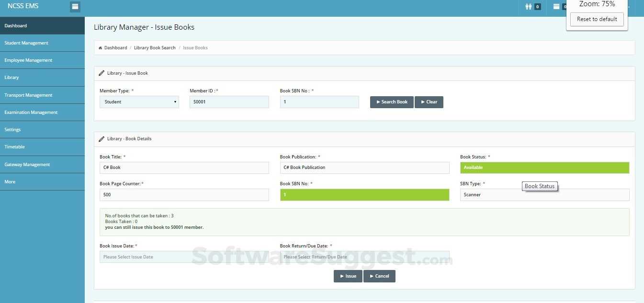Screen dimensions: 644x303
Task: Click the Book Issue Date field
Action: [184, 257]
